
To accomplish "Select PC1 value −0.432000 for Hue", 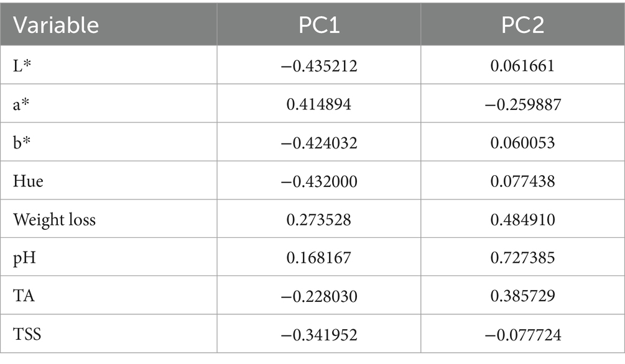I will pyautogui.click(x=319, y=181).
